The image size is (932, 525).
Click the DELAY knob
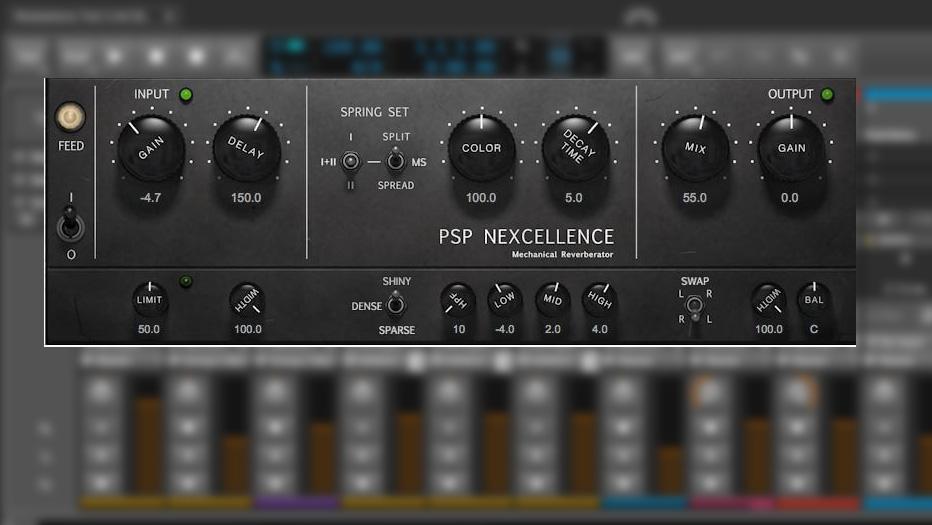tap(245, 149)
